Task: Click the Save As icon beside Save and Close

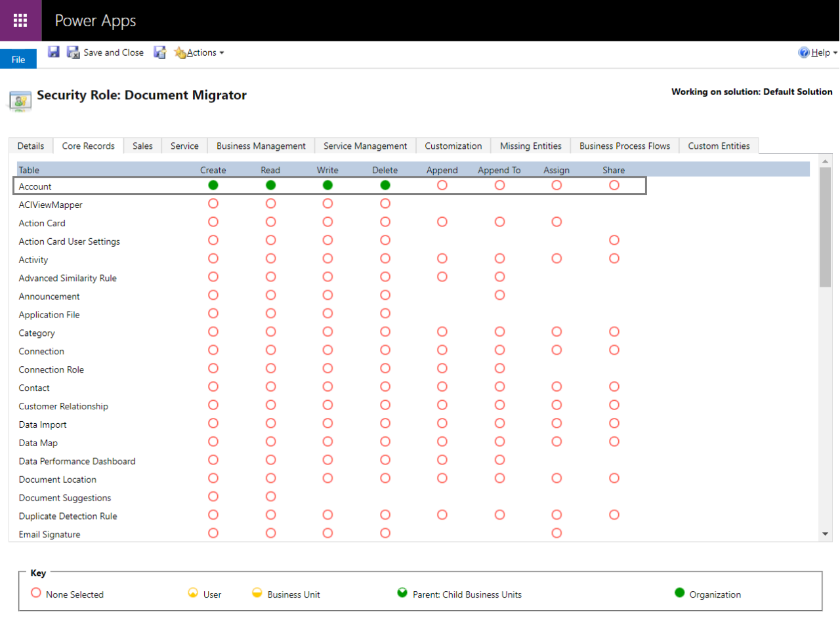Action: (x=160, y=52)
